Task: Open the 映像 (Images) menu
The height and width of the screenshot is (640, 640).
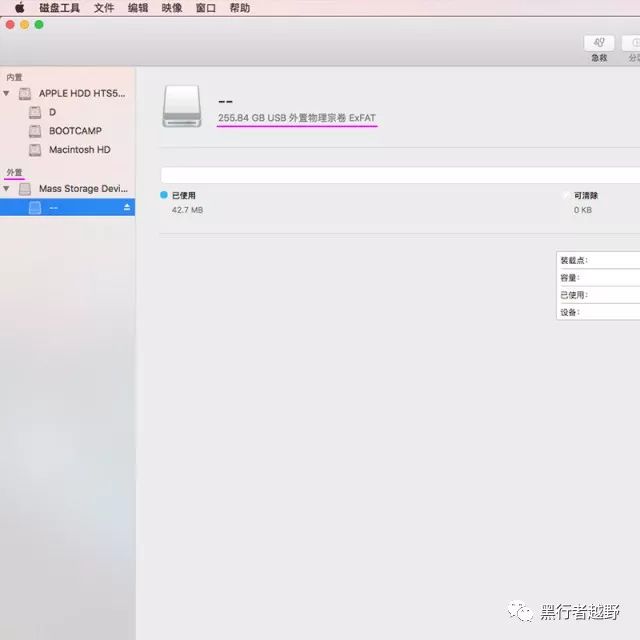Action: 172,8
